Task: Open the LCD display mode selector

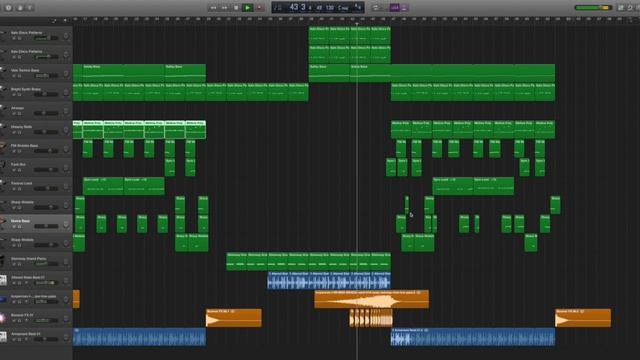Action: (278, 8)
